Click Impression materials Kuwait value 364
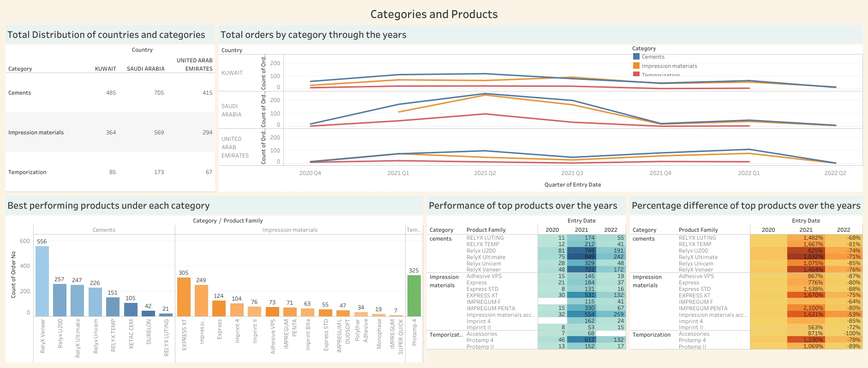This screenshot has width=868, height=368. pos(111,133)
